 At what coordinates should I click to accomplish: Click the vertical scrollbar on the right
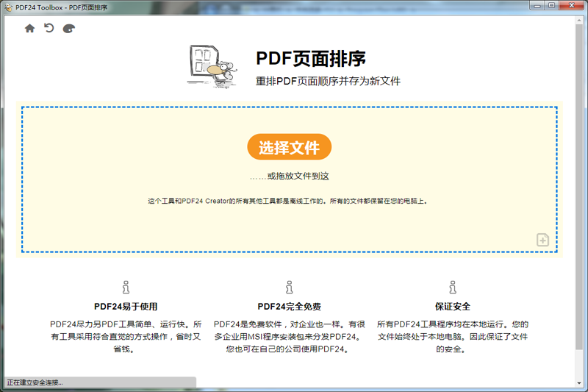(x=578, y=199)
